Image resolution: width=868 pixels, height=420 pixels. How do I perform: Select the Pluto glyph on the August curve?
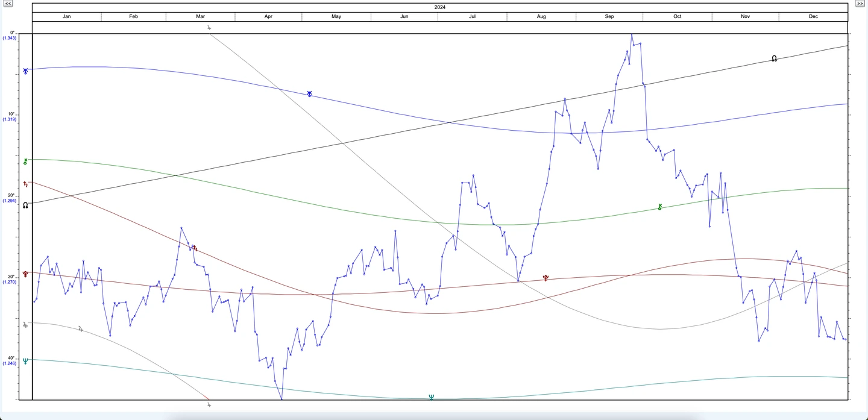[546, 278]
